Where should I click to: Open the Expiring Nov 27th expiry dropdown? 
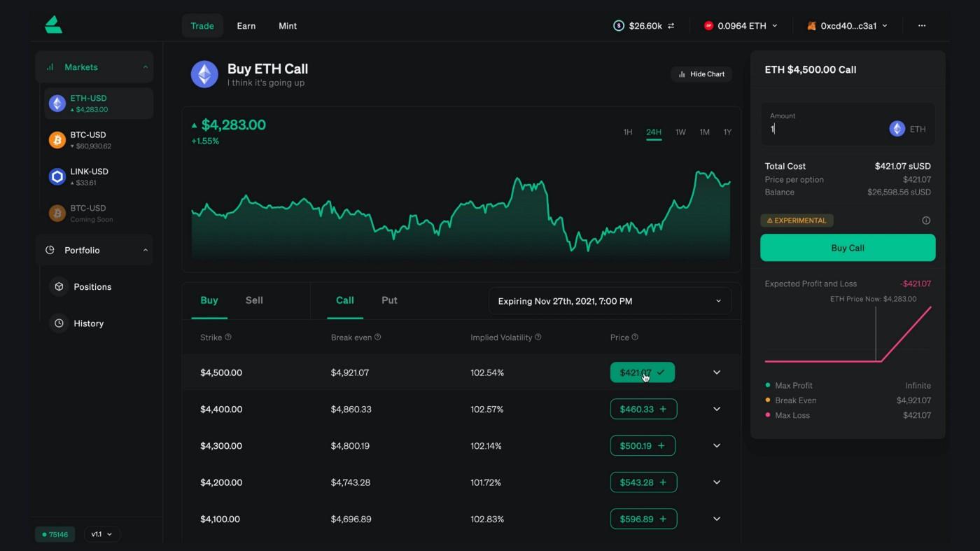coord(609,300)
